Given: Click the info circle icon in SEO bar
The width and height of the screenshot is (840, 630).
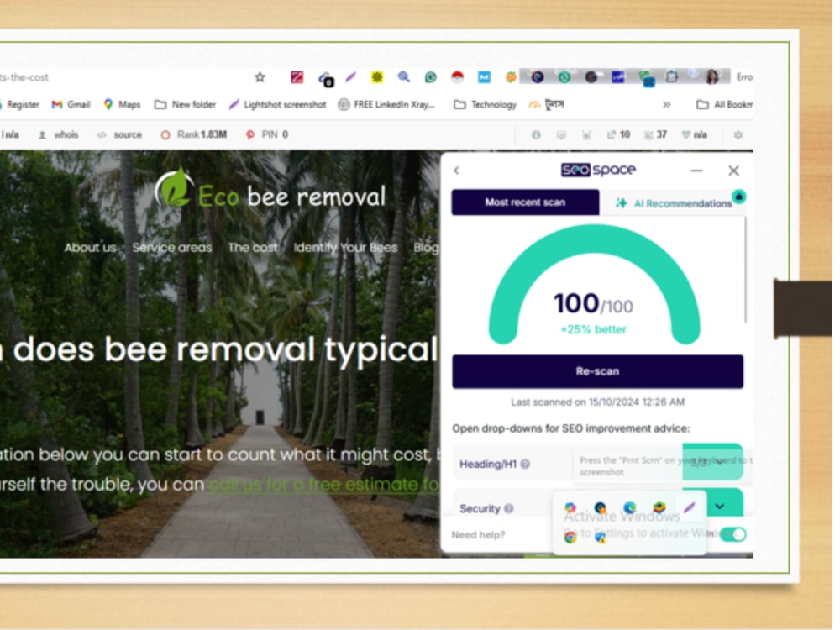Looking at the screenshot, I should click(x=536, y=135).
